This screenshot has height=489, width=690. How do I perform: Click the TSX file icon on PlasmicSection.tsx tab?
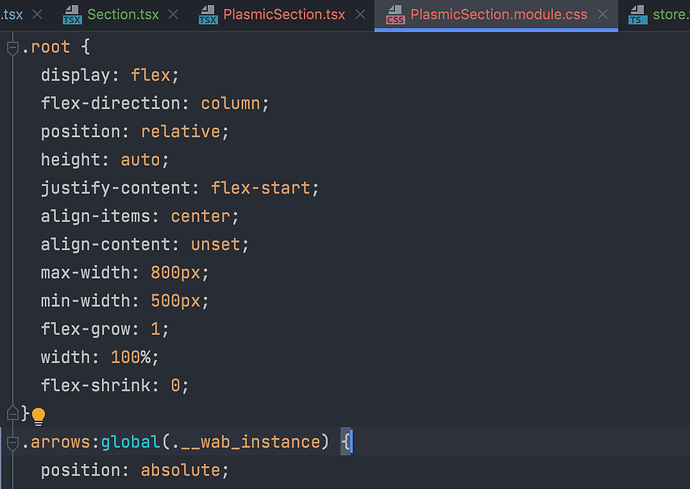(x=208, y=16)
